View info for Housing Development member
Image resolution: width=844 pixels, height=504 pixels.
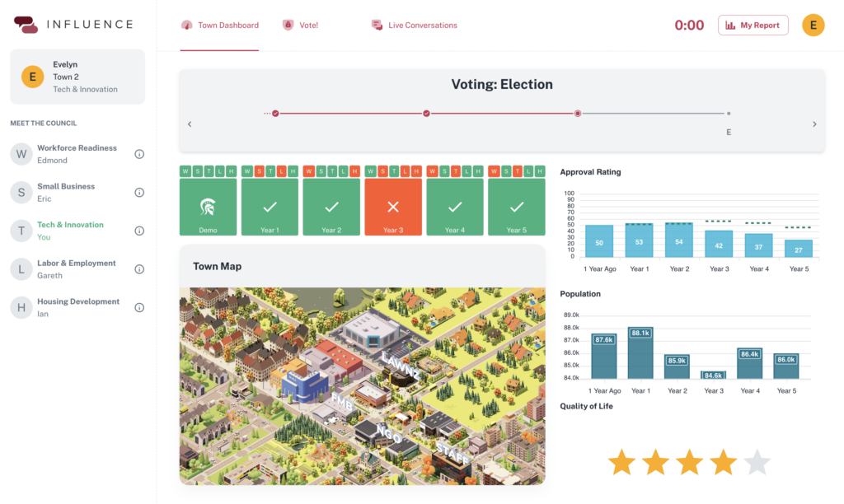(x=139, y=307)
